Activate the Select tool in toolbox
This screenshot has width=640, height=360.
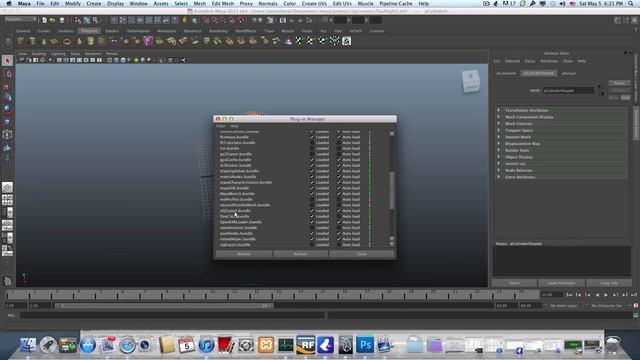[7, 61]
